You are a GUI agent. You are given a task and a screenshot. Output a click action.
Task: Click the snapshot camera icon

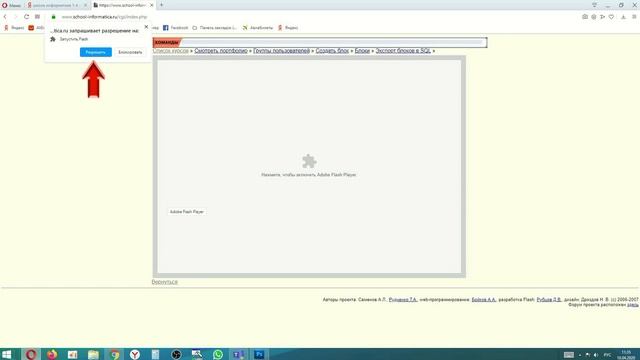coord(585,17)
